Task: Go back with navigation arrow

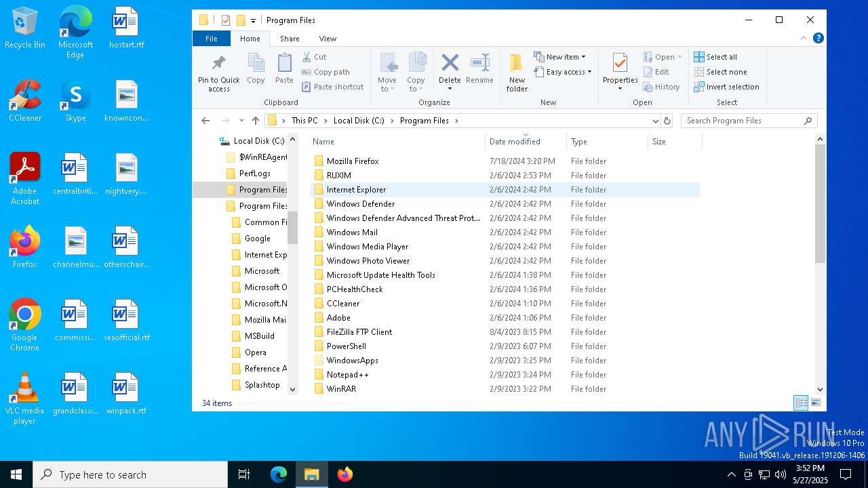Action: 206,121
